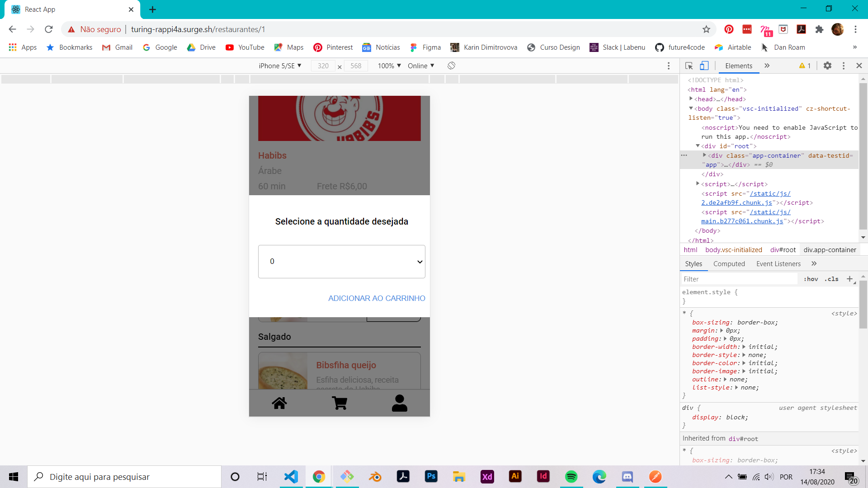The width and height of the screenshot is (868, 488).
Task: Toggle the device toolbar in DevTools
Action: (704, 66)
